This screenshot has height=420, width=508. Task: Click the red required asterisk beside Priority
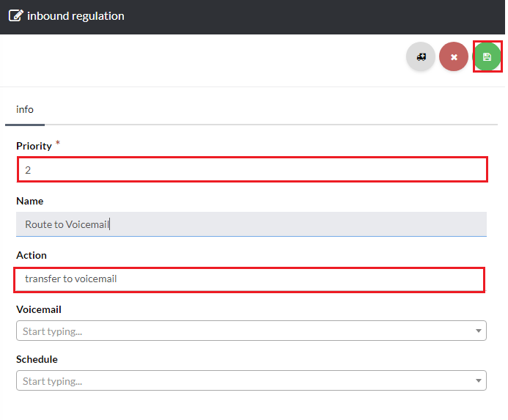coord(58,143)
